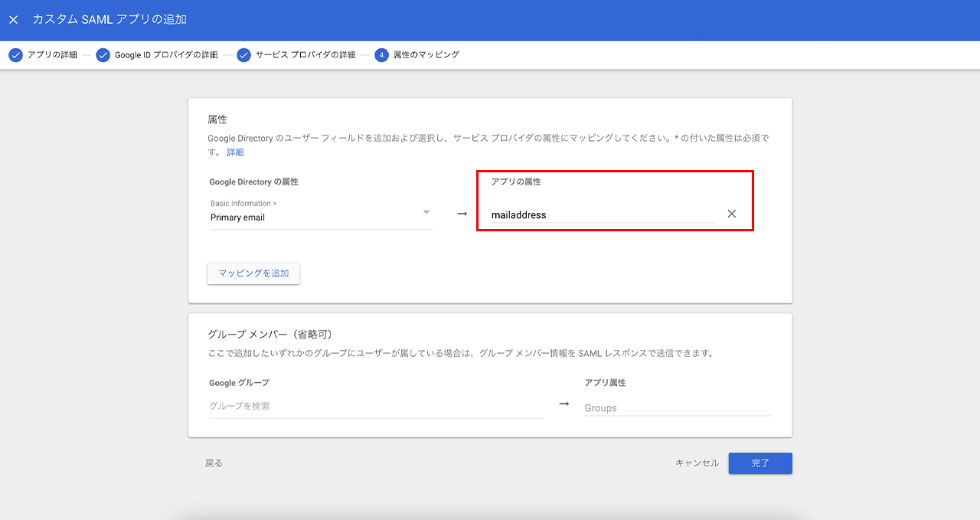Click 完了 to finish setup
Screen dimensions: 980x520
pyautogui.click(x=759, y=463)
